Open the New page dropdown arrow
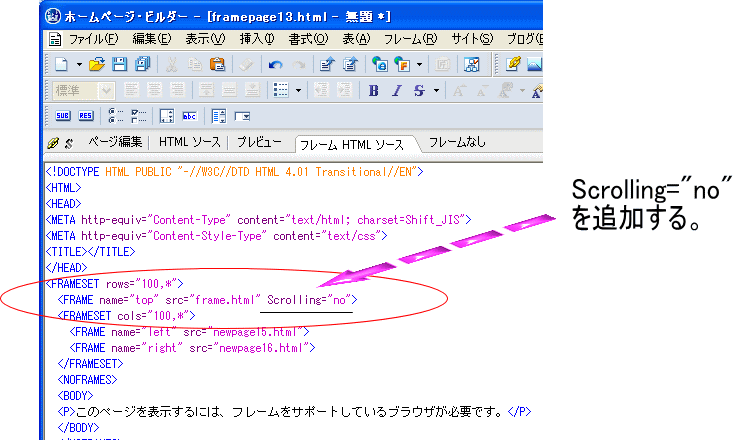This screenshot has height=440, width=735. [79, 64]
